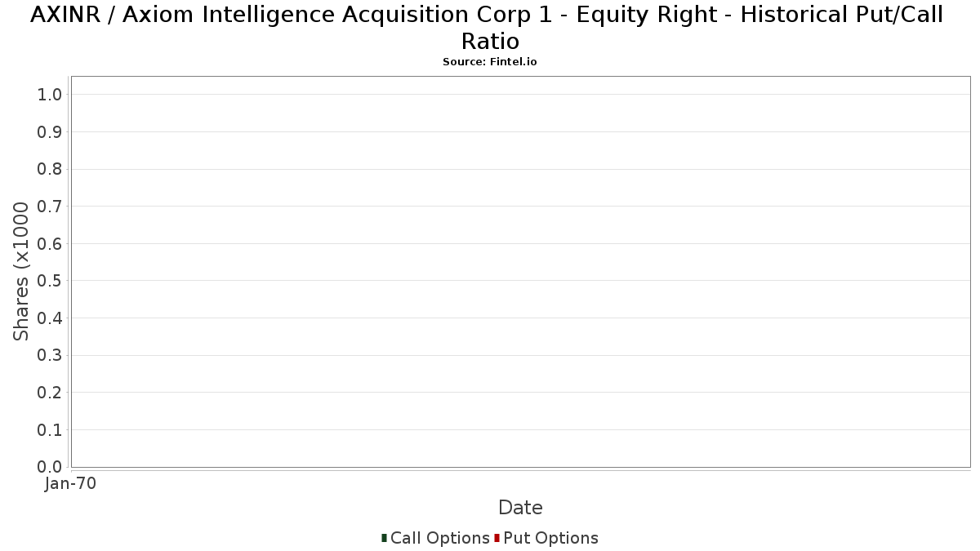Image resolution: width=980 pixels, height=551 pixels.
Task: Click the 0.5 y-axis tick label
Action: [x=50, y=281]
